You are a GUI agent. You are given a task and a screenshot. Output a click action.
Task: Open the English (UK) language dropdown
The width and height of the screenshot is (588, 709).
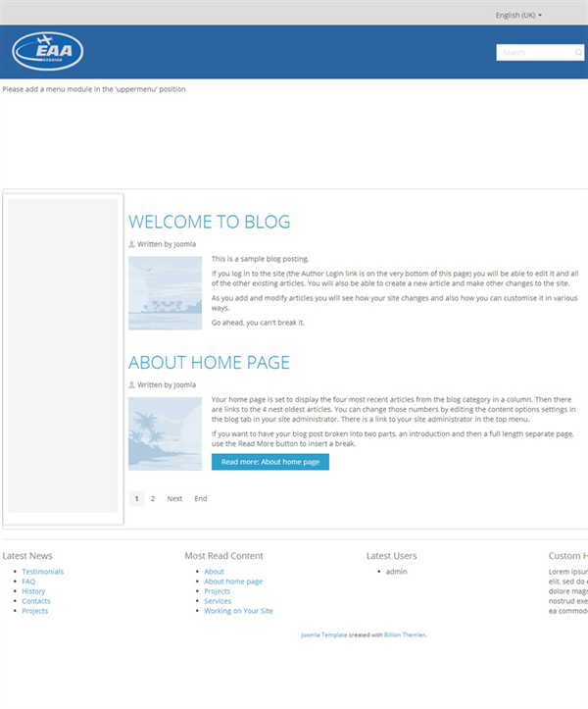[x=518, y=15]
